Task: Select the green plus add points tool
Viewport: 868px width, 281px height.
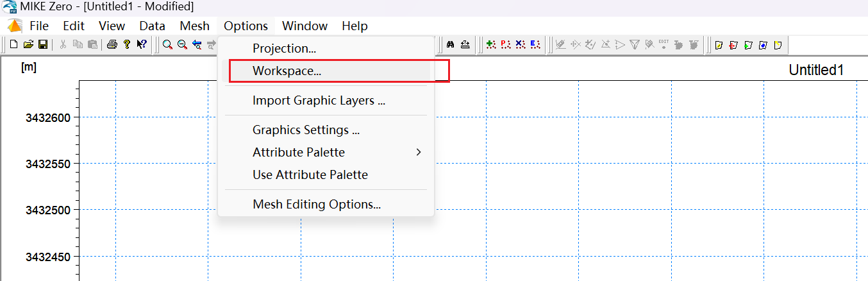Action: (490, 44)
